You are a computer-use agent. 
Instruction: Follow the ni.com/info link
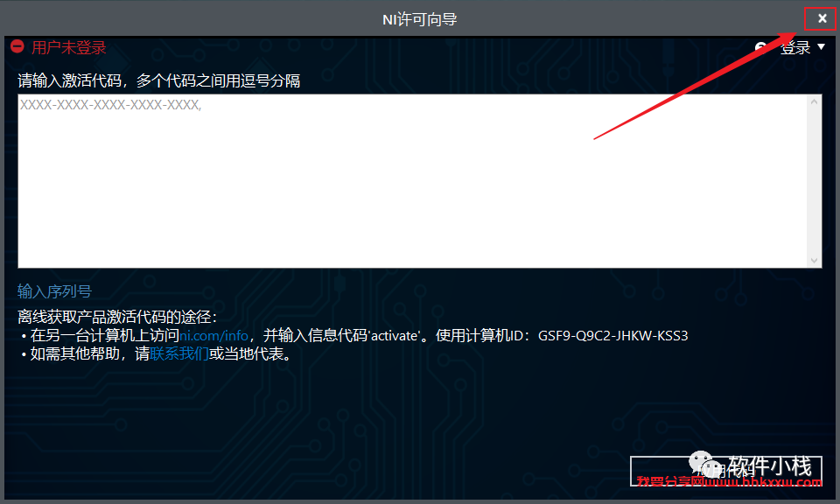pyautogui.click(x=213, y=336)
